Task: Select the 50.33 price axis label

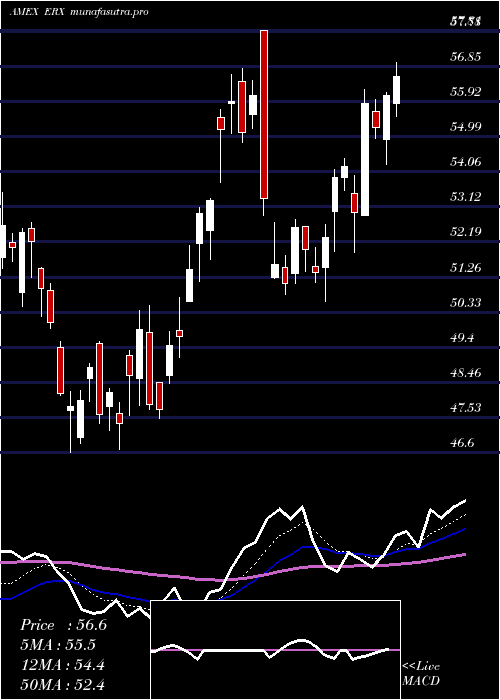Action: coord(465,303)
